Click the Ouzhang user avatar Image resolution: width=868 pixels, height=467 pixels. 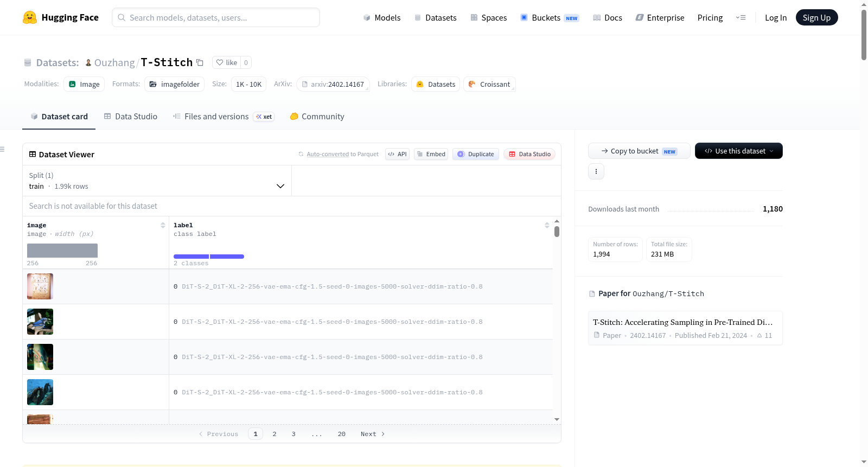click(x=88, y=62)
